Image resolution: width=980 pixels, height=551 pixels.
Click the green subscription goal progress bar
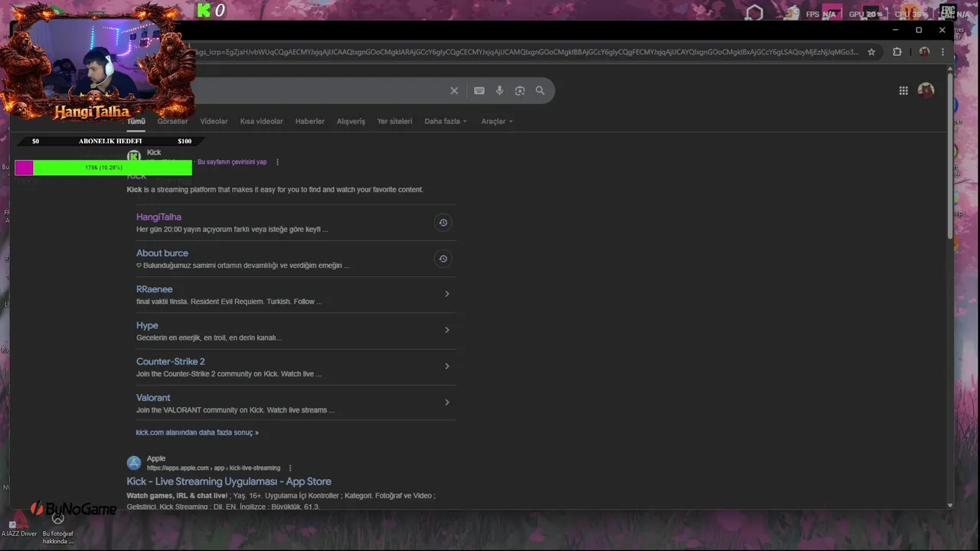coord(103,168)
